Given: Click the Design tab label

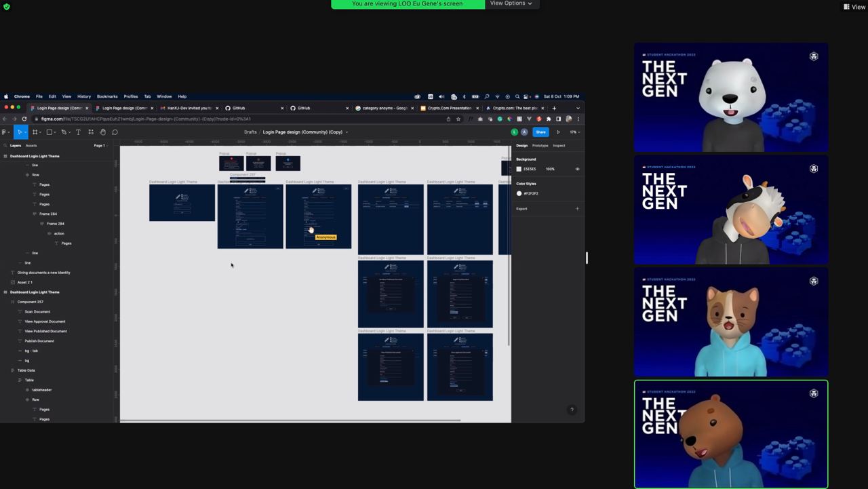Looking at the screenshot, I should click(521, 145).
